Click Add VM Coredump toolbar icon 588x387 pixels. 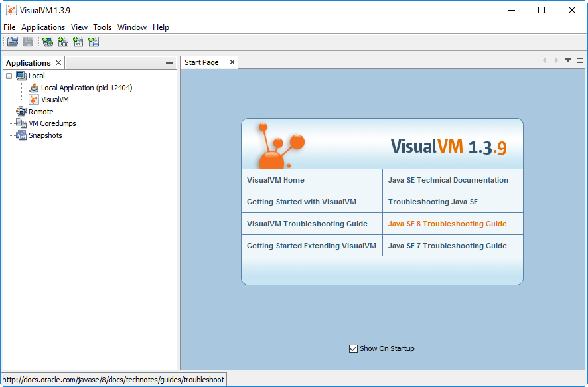click(78, 42)
